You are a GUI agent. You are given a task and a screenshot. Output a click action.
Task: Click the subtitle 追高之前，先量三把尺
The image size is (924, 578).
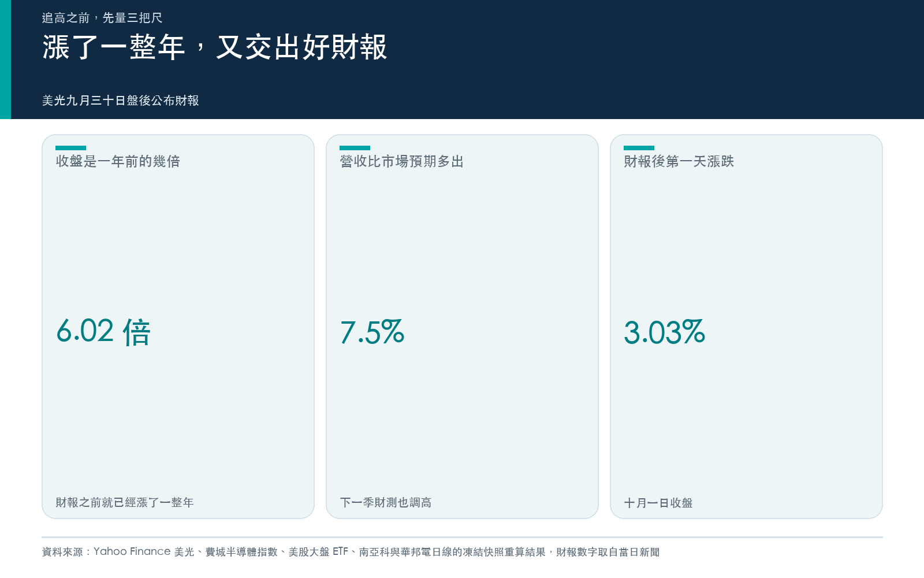click(x=102, y=18)
